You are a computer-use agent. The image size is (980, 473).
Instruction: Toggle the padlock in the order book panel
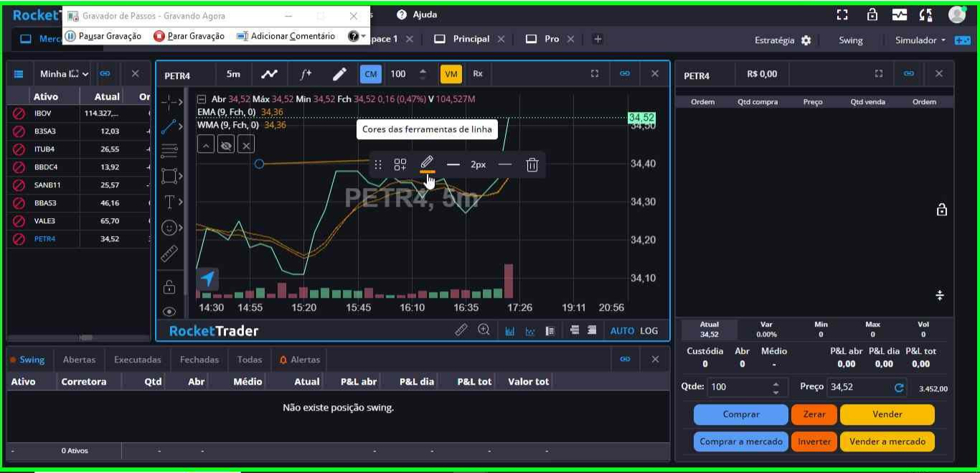click(x=942, y=210)
